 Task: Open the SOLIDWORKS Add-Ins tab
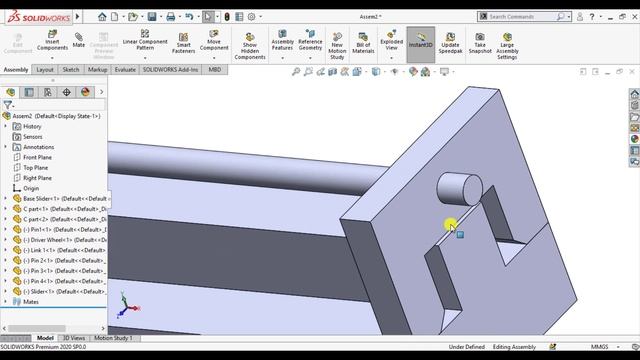tap(171, 70)
